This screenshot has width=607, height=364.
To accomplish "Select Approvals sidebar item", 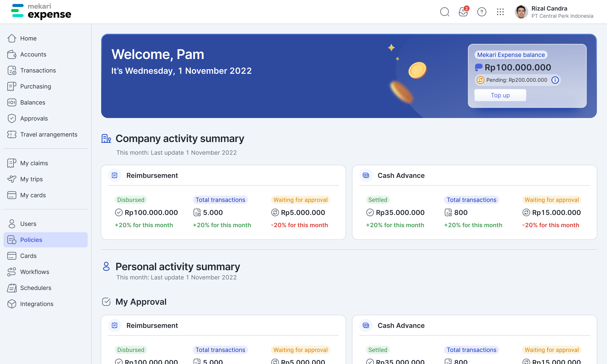I will (34, 118).
